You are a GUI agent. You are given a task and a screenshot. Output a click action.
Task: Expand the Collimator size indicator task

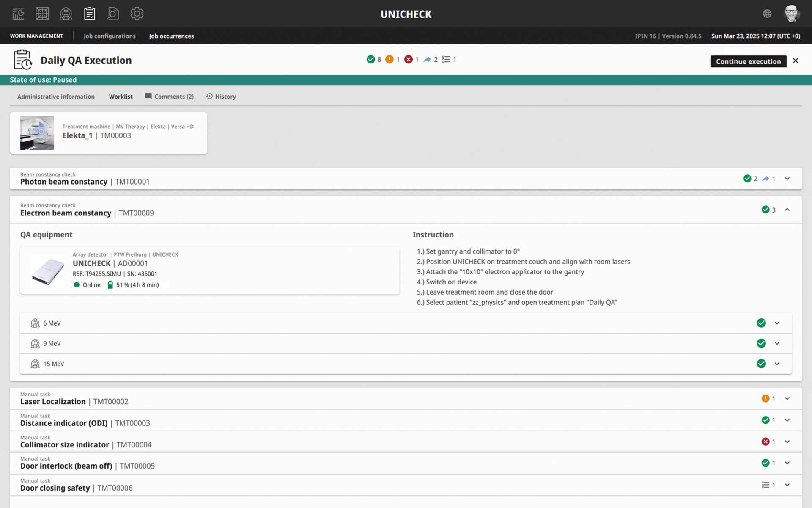coord(787,442)
